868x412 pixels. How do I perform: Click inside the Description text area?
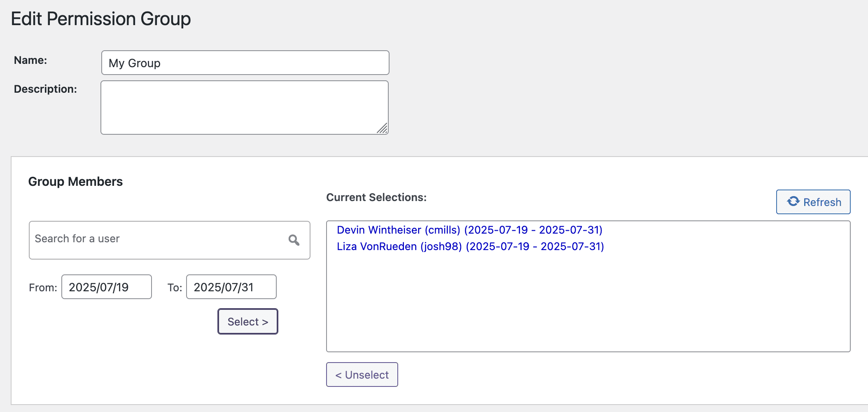244,107
